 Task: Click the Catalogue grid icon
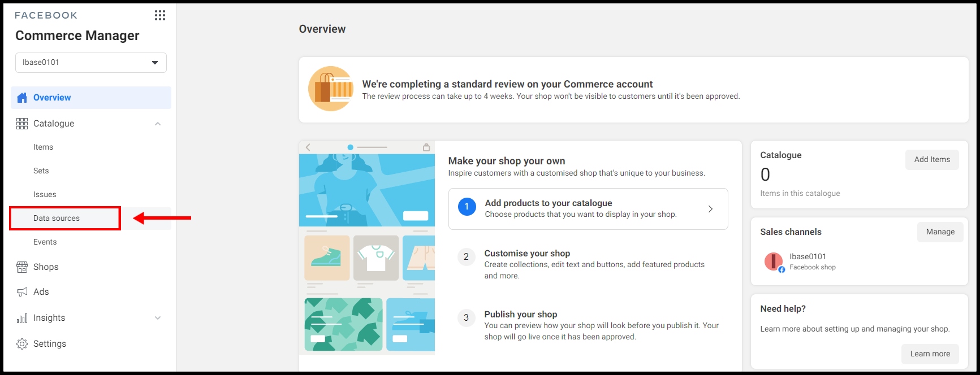click(22, 124)
